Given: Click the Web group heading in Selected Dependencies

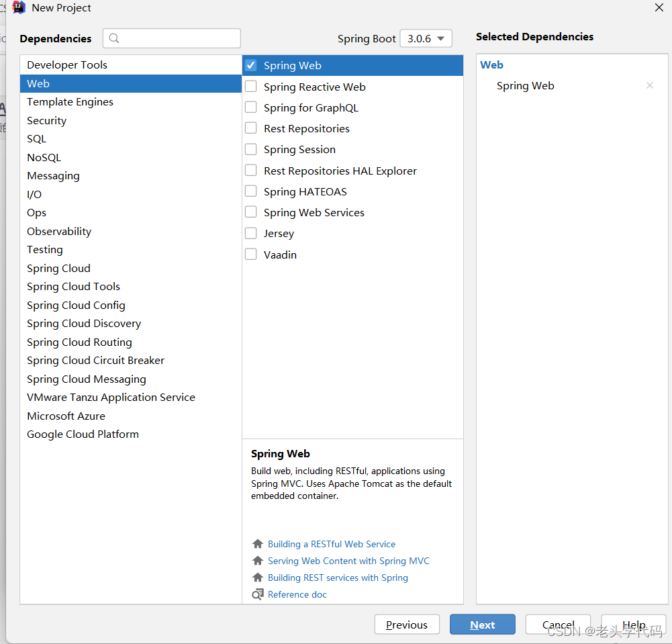Looking at the screenshot, I should [491, 64].
